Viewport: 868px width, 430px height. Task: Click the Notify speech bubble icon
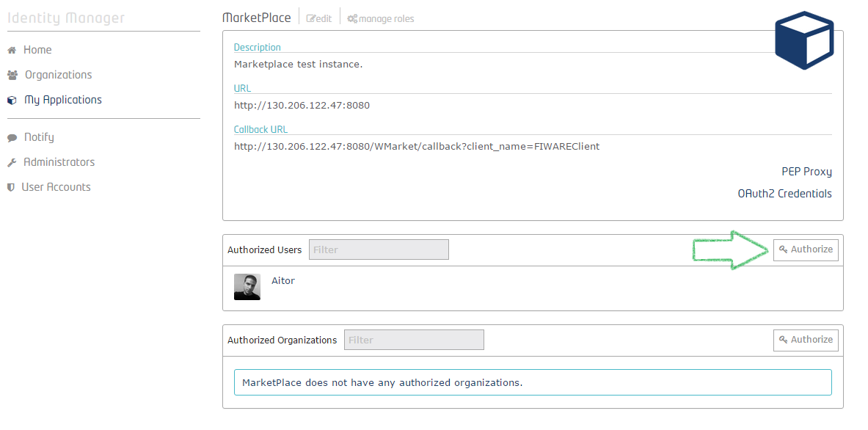pos(12,138)
